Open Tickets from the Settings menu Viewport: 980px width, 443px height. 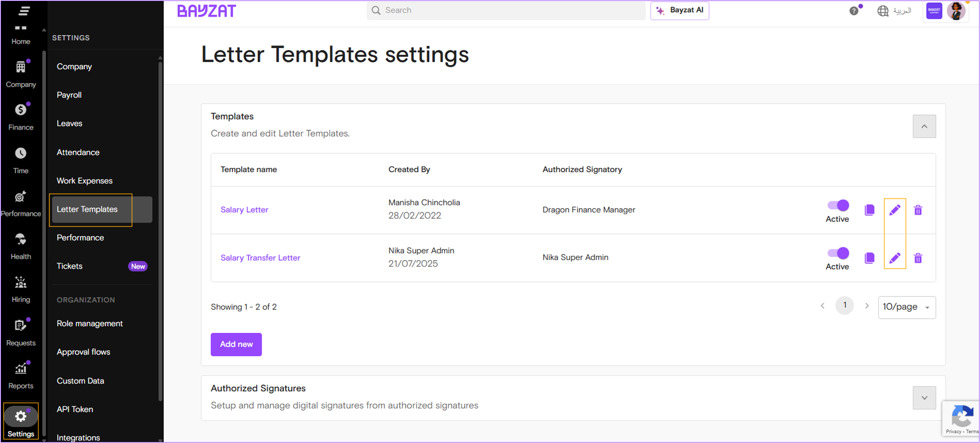(69, 266)
